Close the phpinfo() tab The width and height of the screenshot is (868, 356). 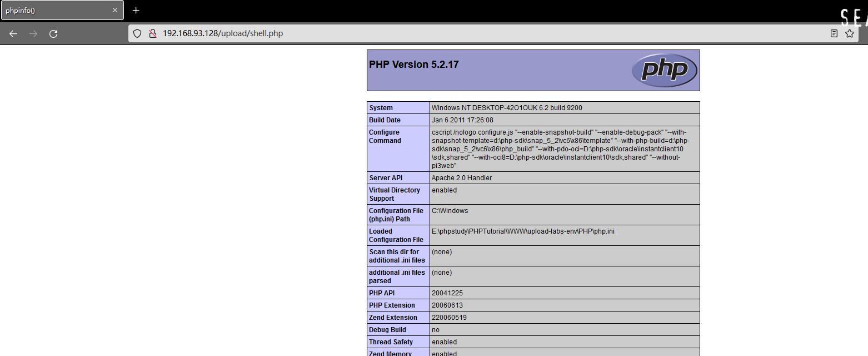click(115, 11)
